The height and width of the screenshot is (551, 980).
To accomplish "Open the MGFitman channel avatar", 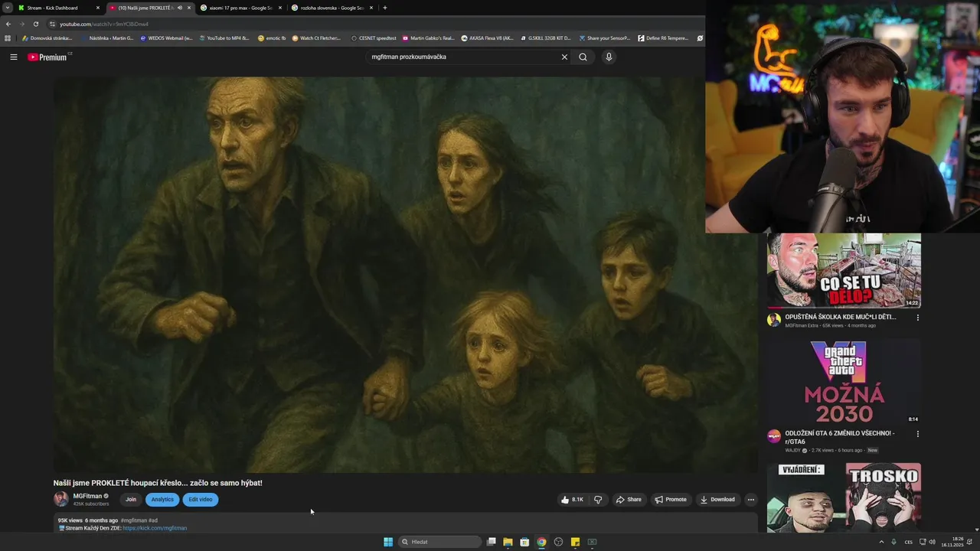I will tap(60, 499).
